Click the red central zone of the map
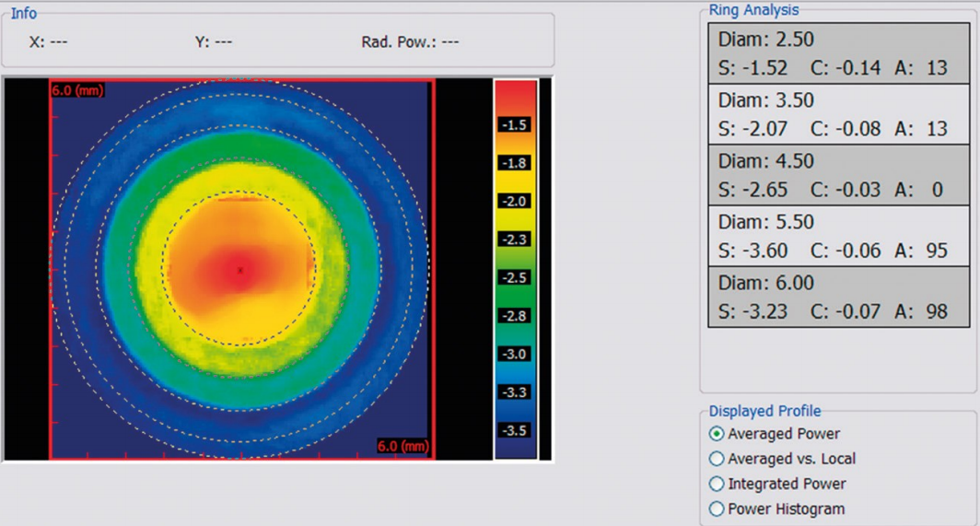980x526 pixels. [239, 267]
